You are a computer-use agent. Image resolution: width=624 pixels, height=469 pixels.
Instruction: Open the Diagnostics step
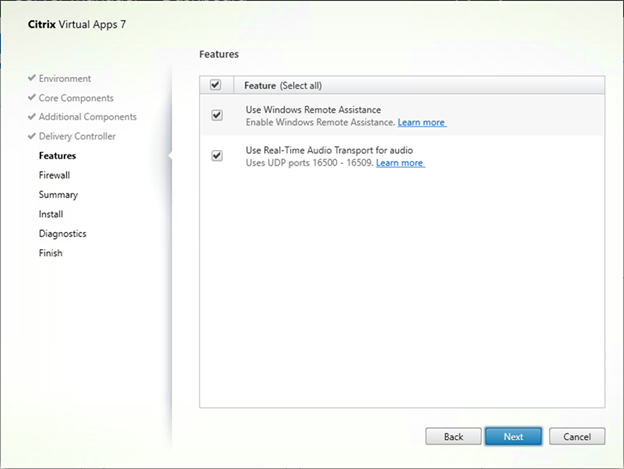point(62,234)
